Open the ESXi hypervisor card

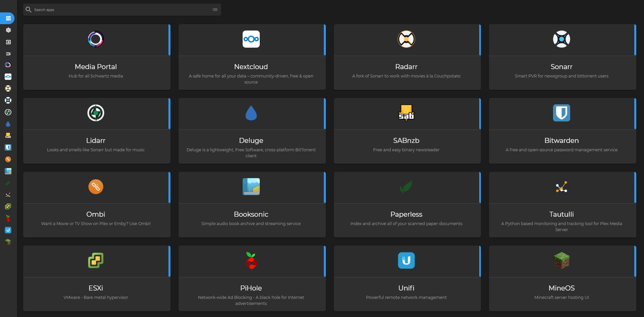pos(96,278)
